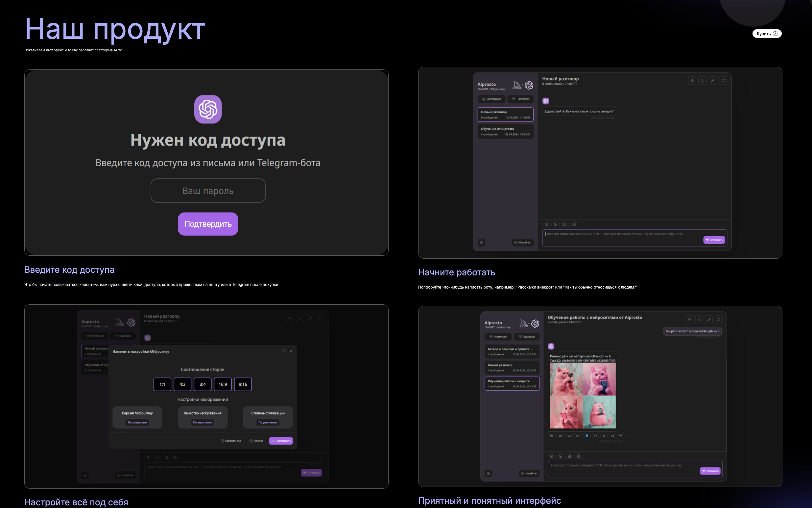This screenshot has height=508, width=812.
Task: Click Новый чат in the pink cat chat sidebar
Action: point(529,473)
